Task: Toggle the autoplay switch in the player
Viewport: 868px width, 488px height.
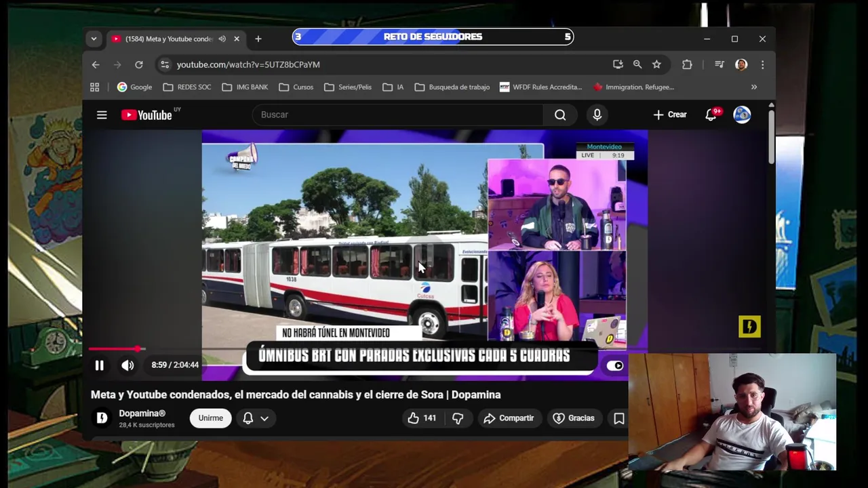Action: click(x=614, y=366)
